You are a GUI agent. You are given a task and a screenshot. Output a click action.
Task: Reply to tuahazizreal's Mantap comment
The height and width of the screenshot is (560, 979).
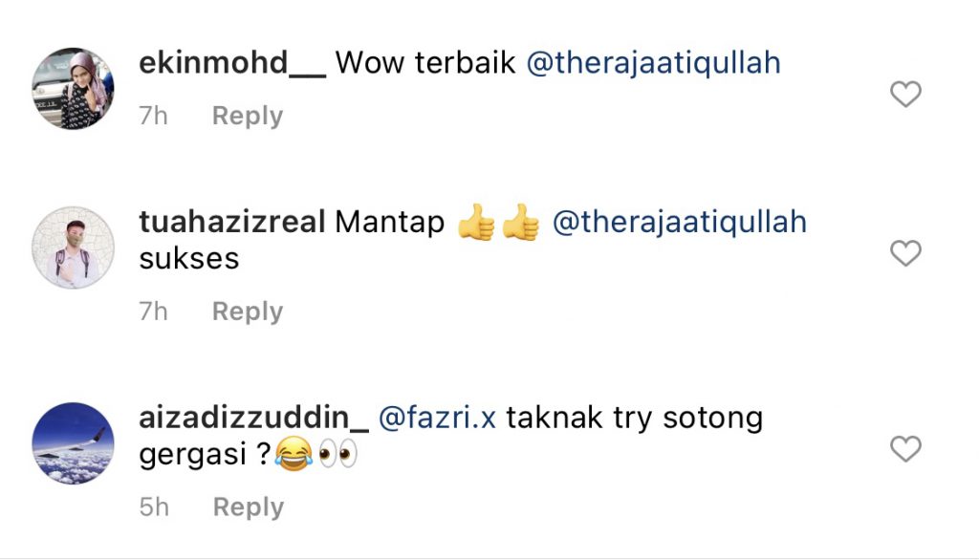248,312
